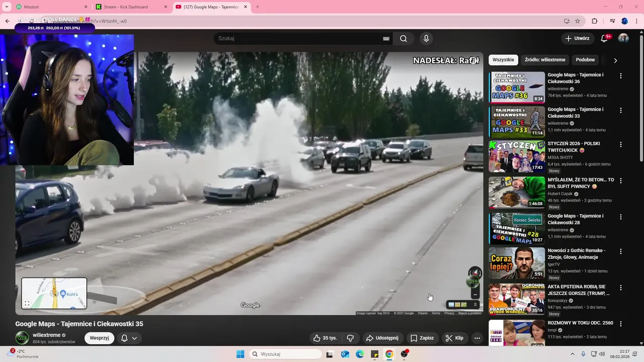Open Windows Start menu
The height and width of the screenshot is (362, 644).
(x=240, y=354)
